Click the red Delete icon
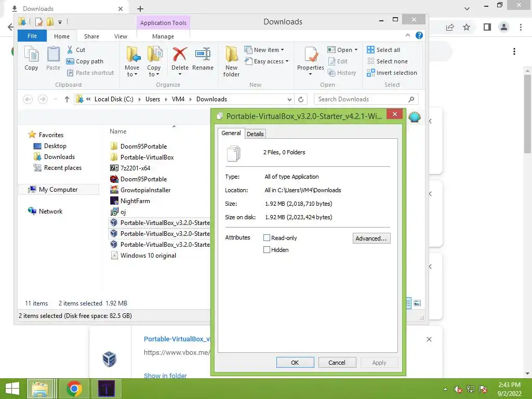The image size is (532, 399). (x=179, y=54)
